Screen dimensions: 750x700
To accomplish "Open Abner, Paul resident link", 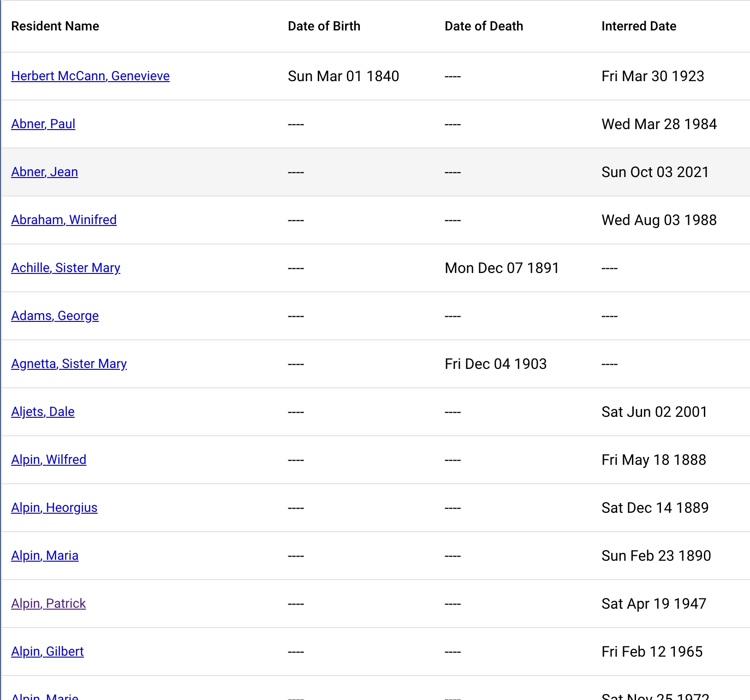I will [43, 124].
